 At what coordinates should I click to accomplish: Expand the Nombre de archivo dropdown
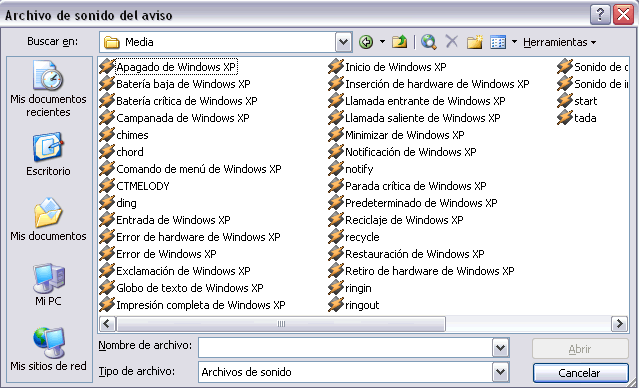[x=500, y=348]
